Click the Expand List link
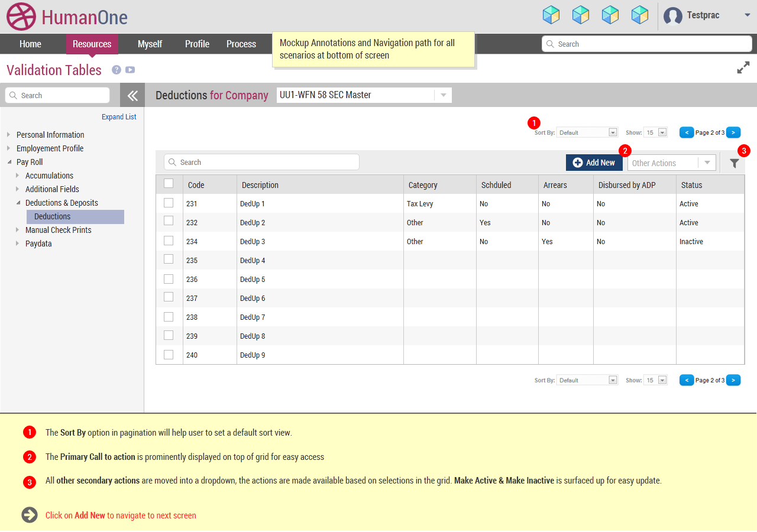The height and width of the screenshot is (532, 757). pyautogui.click(x=119, y=117)
